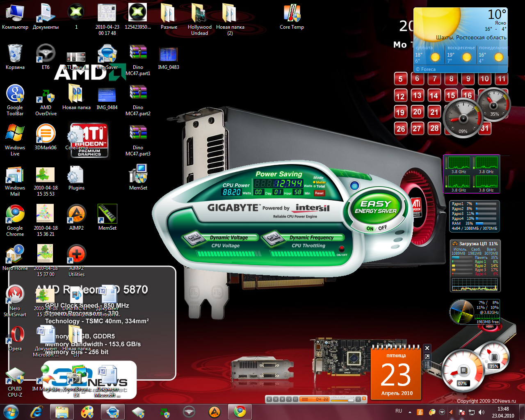This screenshot has height=420, width=525.
Task: Pause playback in the AIMP mini-player
Action: tap(276, 399)
